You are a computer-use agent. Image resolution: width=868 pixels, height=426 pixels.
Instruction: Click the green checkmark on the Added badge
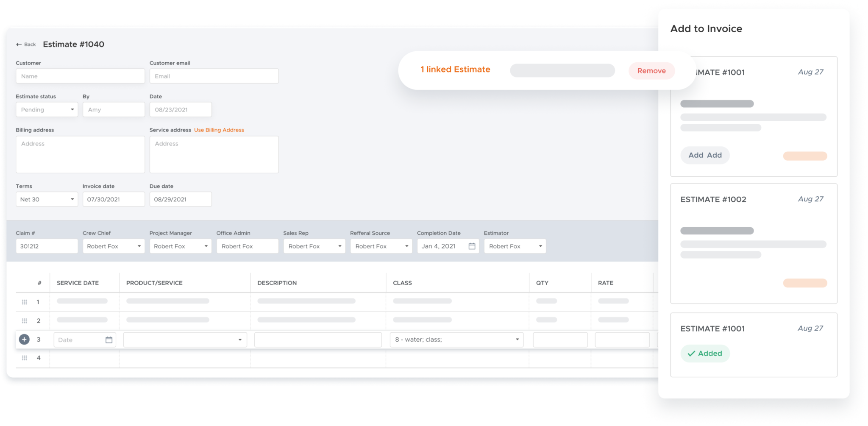pyautogui.click(x=692, y=353)
